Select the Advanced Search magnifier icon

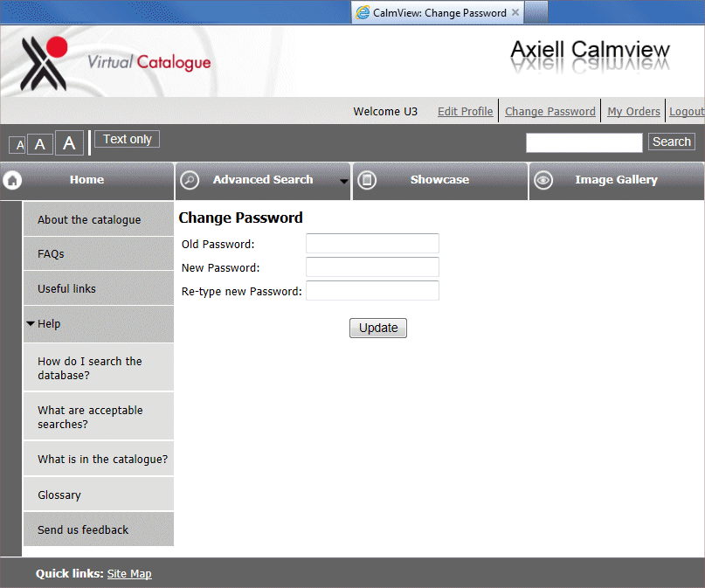click(x=190, y=181)
